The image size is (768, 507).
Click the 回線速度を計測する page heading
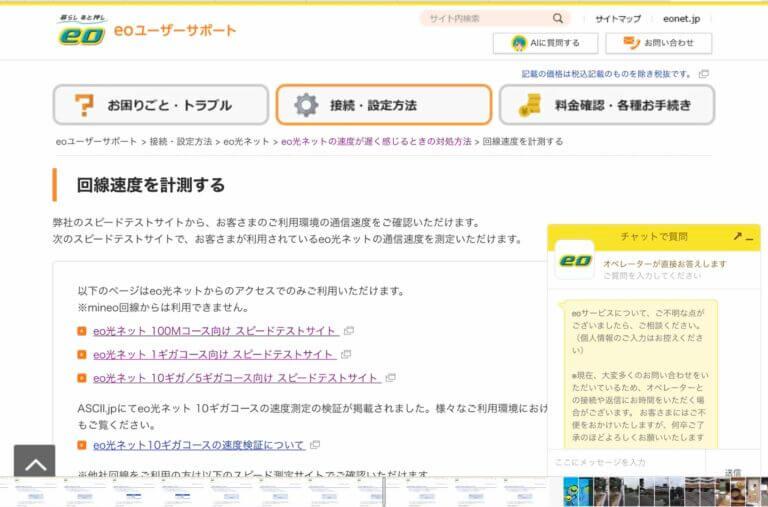click(x=151, y=185)
